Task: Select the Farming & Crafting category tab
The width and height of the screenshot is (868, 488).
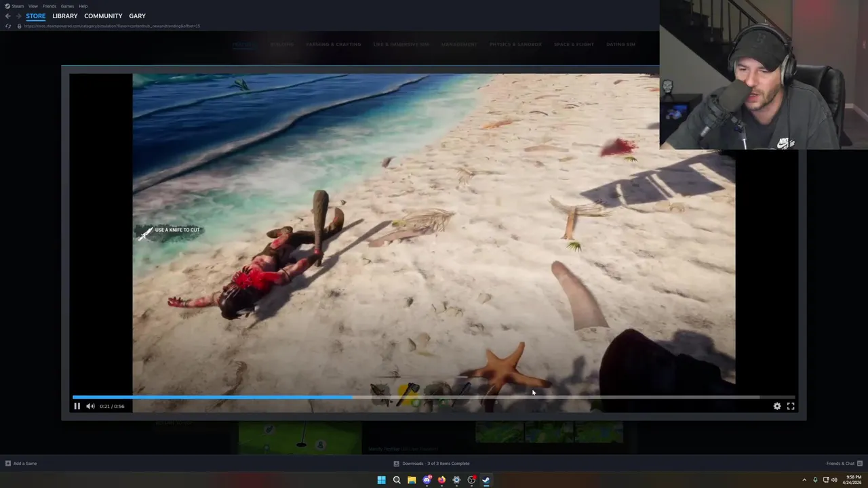Action: 334,44
